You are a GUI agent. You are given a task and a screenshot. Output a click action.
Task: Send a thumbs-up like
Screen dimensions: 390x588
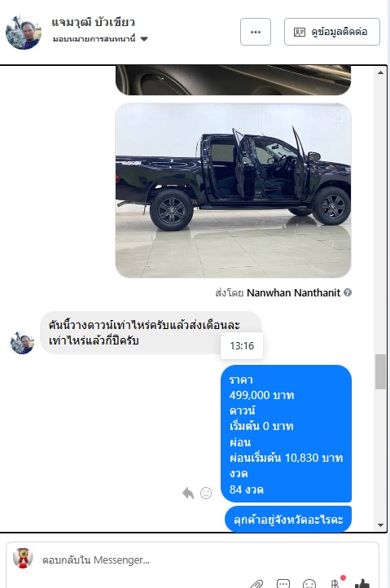pos(362,583)
